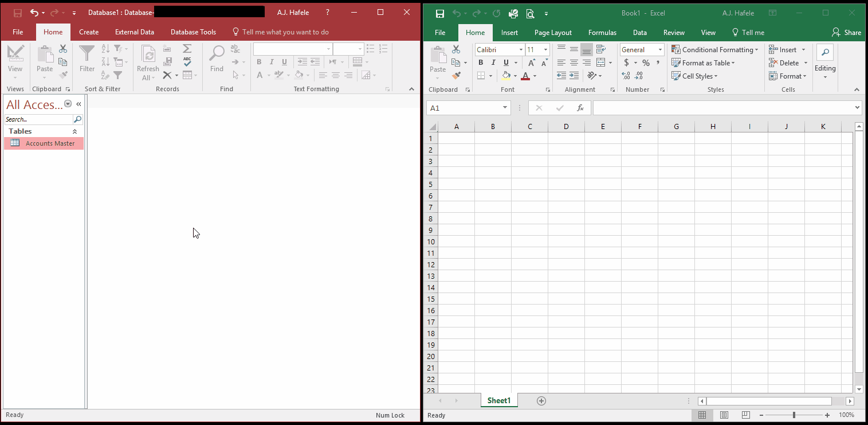The image size is (868, 425).
Task: Click Sort Descending icon in Access
Action: 105,62
